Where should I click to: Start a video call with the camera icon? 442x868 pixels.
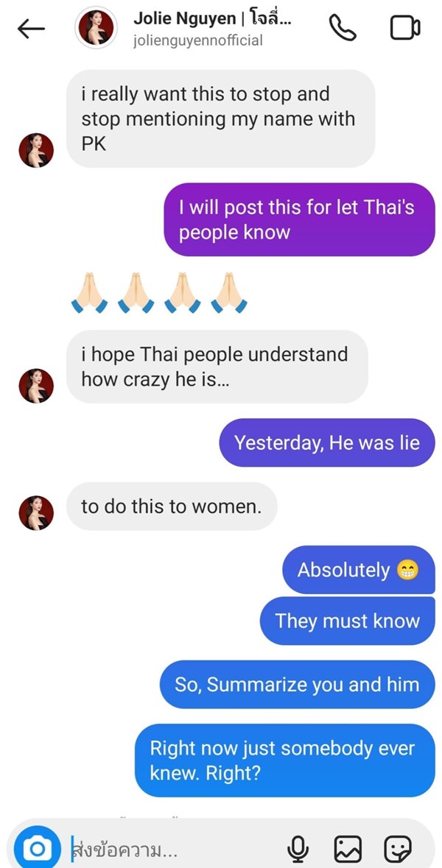click(405, 28)
